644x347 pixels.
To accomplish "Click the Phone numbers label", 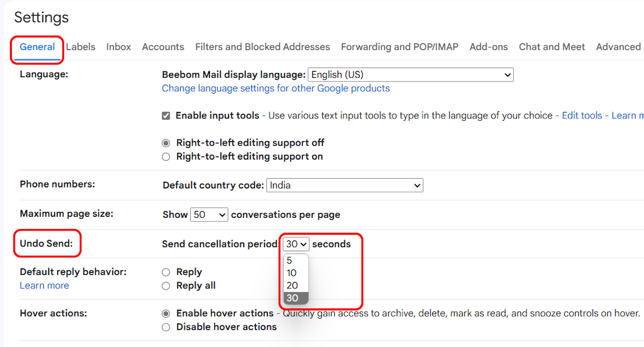I will (x=57, y=184).
